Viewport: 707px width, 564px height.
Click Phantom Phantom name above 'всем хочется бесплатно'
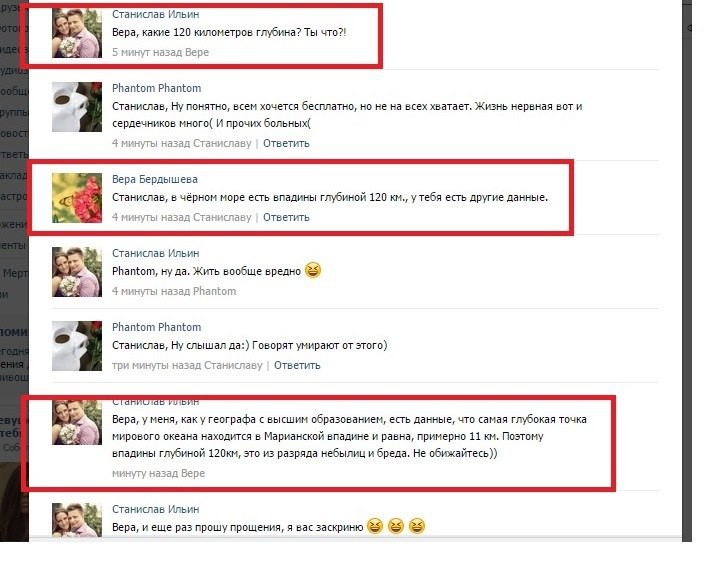(156, 88)
